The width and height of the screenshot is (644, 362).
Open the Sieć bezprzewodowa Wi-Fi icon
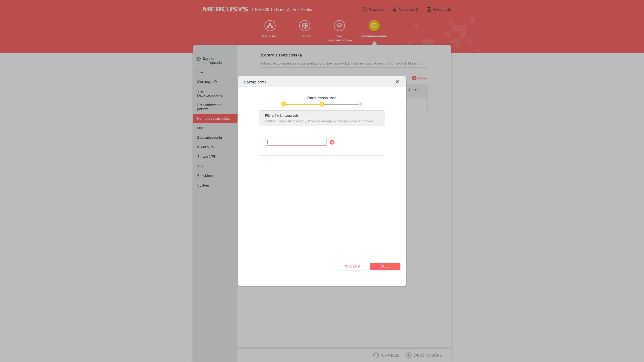tap(339, 25)
